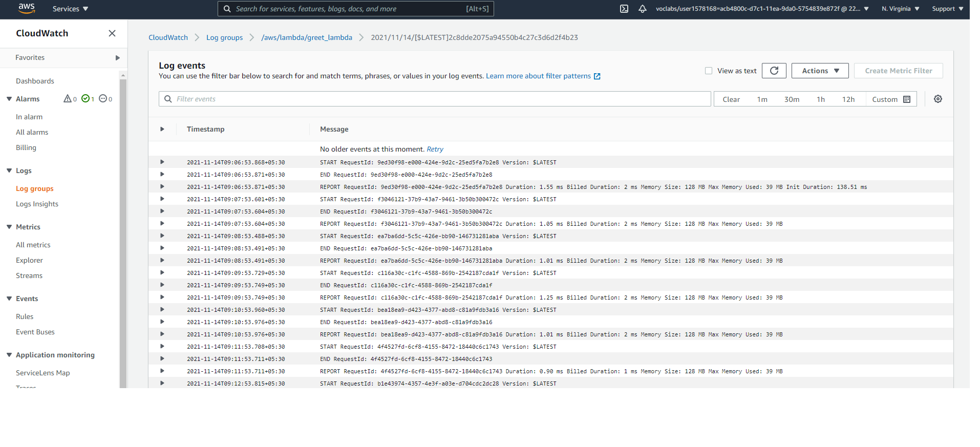Viewport: 980px width, 447px height.
Task: Click /aws/lambda/greet_lambda breadcrumb
Action: pyautogui.click(x=307, y=37)
